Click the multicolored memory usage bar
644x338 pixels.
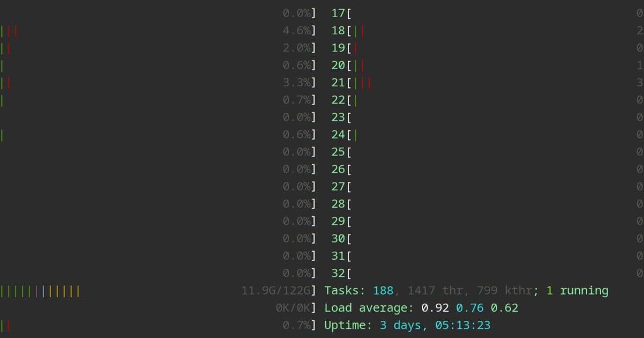pyautogui.click(x=40, y=291)
